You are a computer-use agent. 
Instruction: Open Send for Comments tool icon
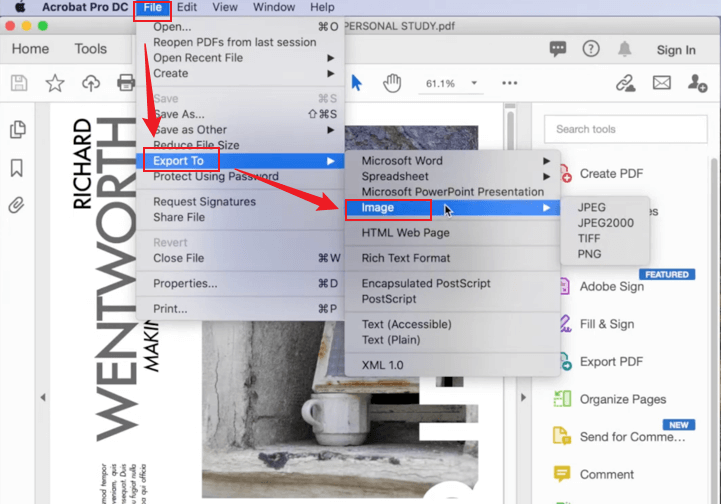click(x=562, y=436)
